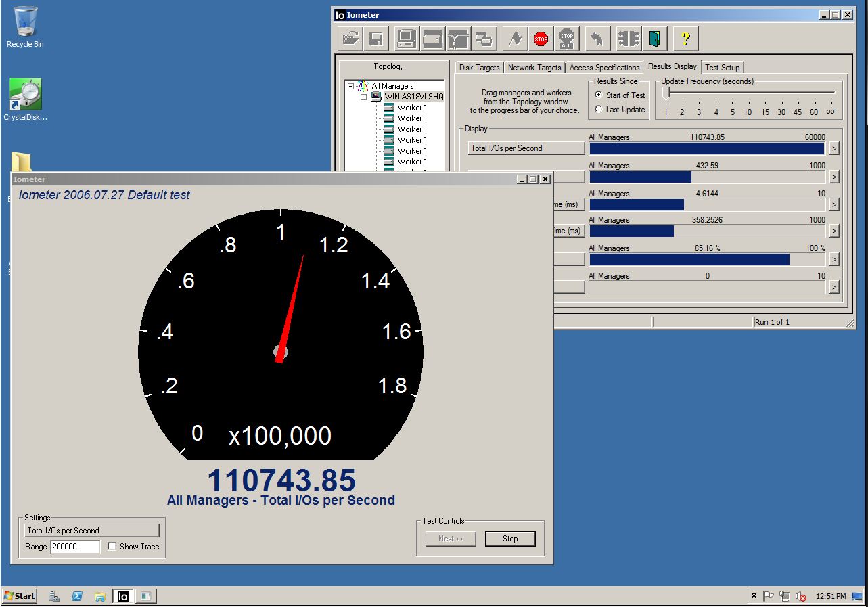868x607 pixels.
Task: Click the Total I/Os per Second settings button
Action: (x=92, y=531)
